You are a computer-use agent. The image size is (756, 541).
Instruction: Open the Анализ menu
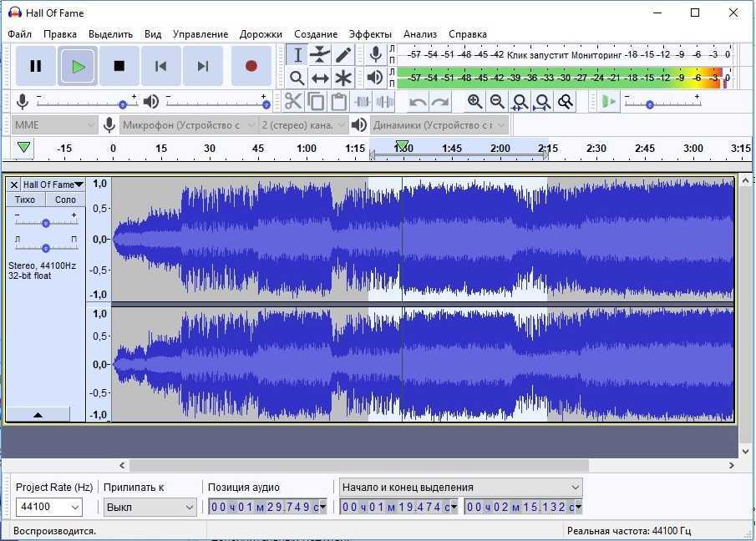tap(420, 34)
